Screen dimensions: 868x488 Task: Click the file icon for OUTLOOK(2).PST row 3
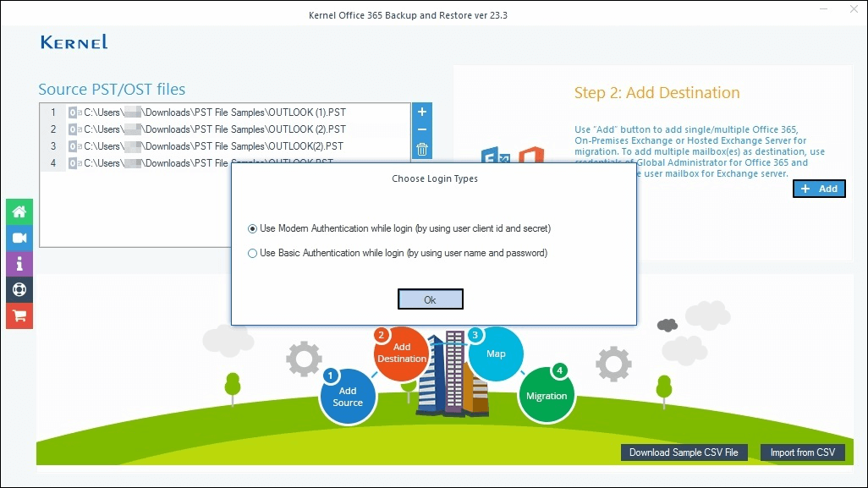(x=74, y=146)
